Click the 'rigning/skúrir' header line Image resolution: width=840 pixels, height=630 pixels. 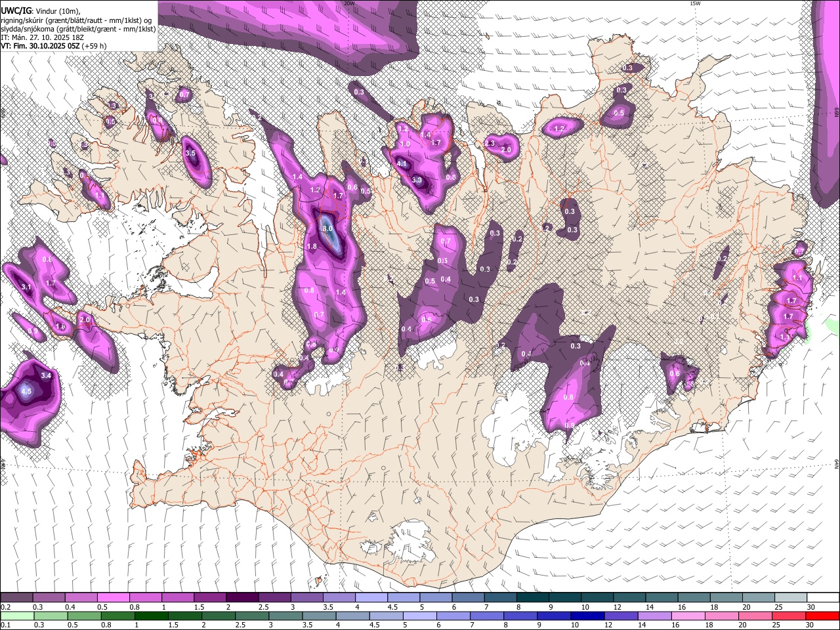[x=75, y=20]
